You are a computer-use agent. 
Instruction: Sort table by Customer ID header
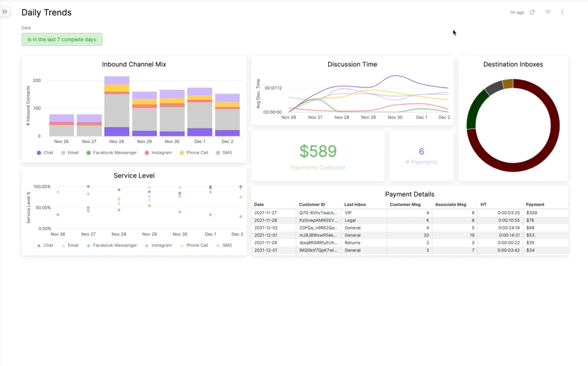tap(312, 204)
